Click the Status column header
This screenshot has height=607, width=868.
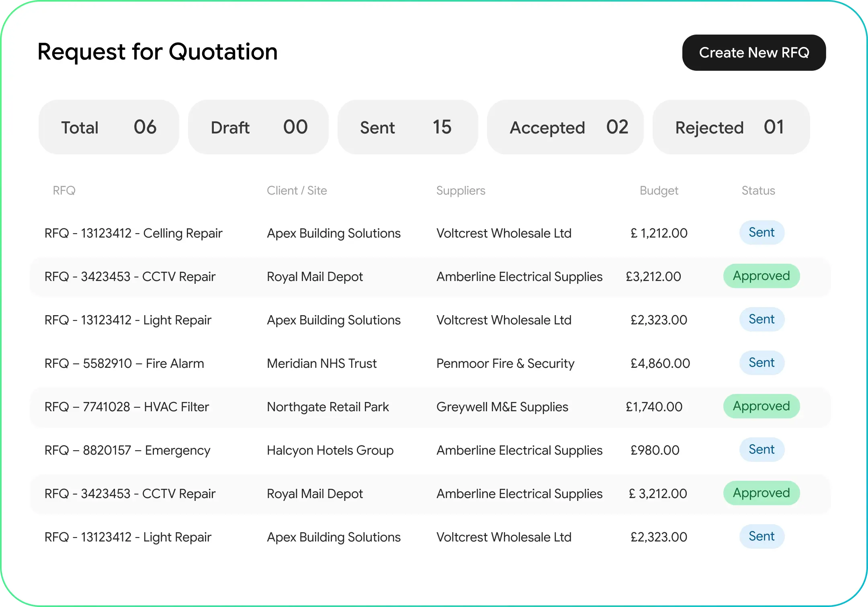[758, 191]
